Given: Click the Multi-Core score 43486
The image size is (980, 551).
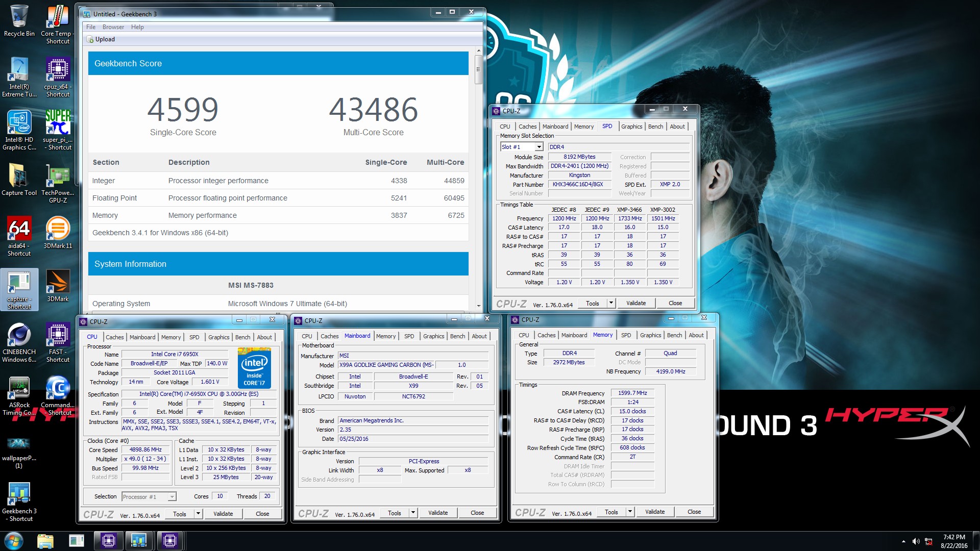Looking at the screenshot, I should click(373, 110).
